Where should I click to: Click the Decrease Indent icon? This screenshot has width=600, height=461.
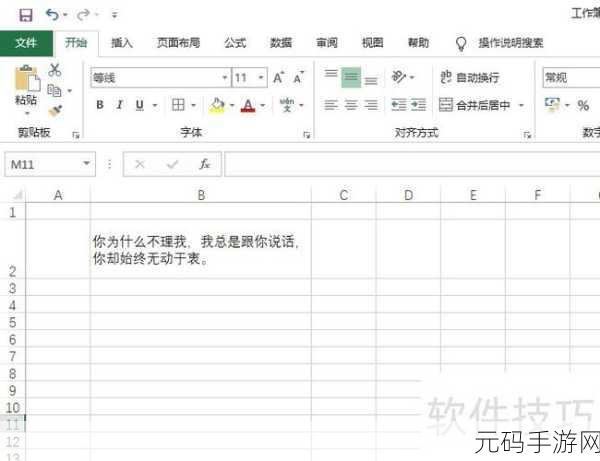(x=398, y=105)
